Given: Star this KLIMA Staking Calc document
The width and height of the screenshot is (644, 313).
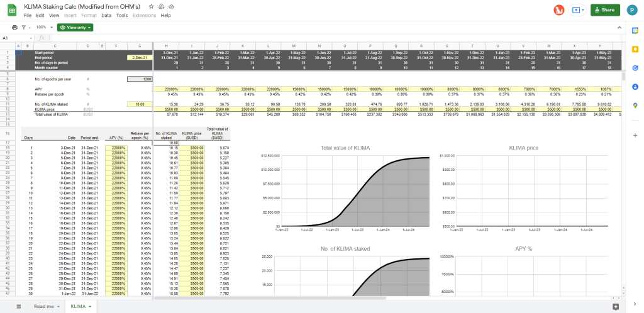Looking at the screenshot, I should (151, 7).
